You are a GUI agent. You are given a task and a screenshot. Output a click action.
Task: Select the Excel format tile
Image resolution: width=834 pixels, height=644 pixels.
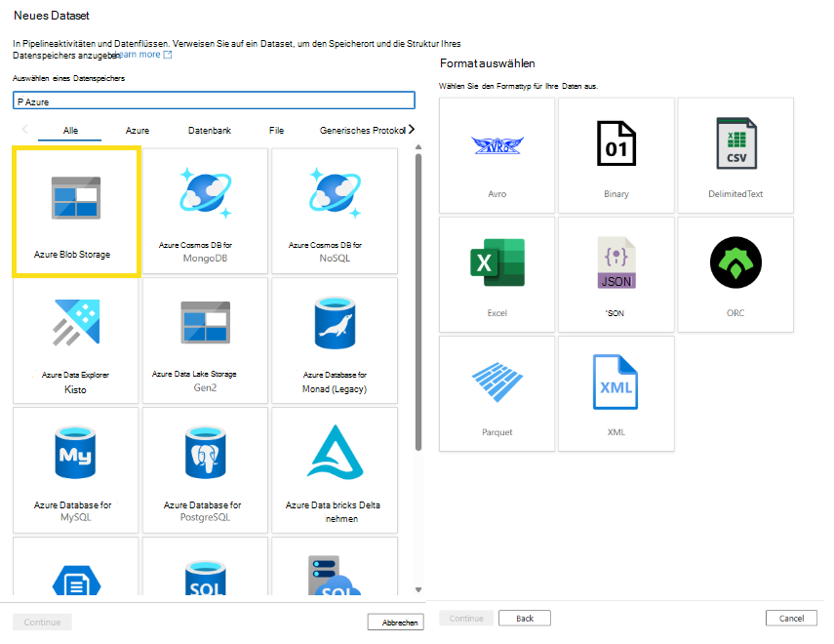tap(496, 273)
